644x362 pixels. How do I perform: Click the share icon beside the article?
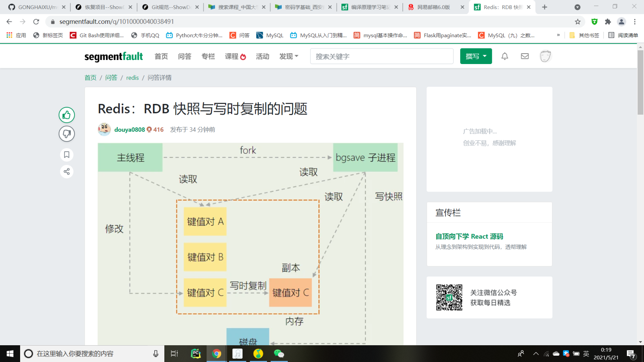click(67, 172)
